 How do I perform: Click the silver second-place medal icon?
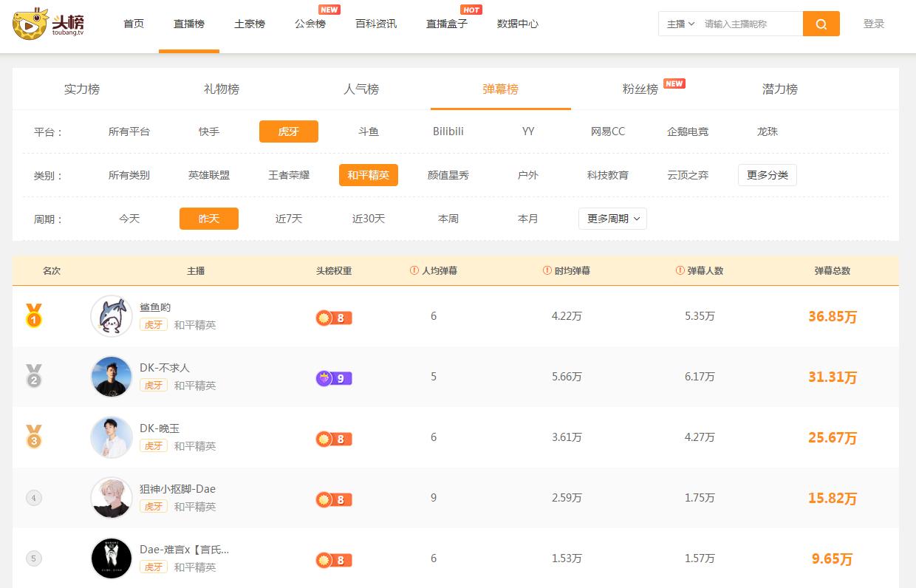(34, 376)
